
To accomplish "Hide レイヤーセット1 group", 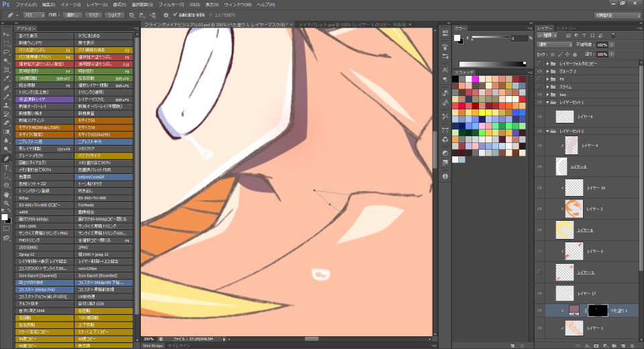I will click(539, 103).
